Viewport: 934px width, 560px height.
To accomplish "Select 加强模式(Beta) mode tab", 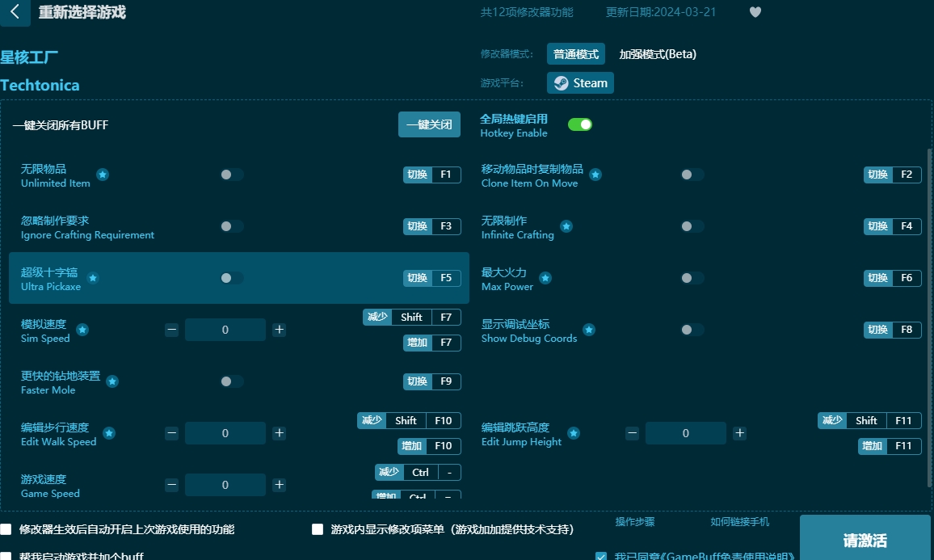I will pos(658,54).
